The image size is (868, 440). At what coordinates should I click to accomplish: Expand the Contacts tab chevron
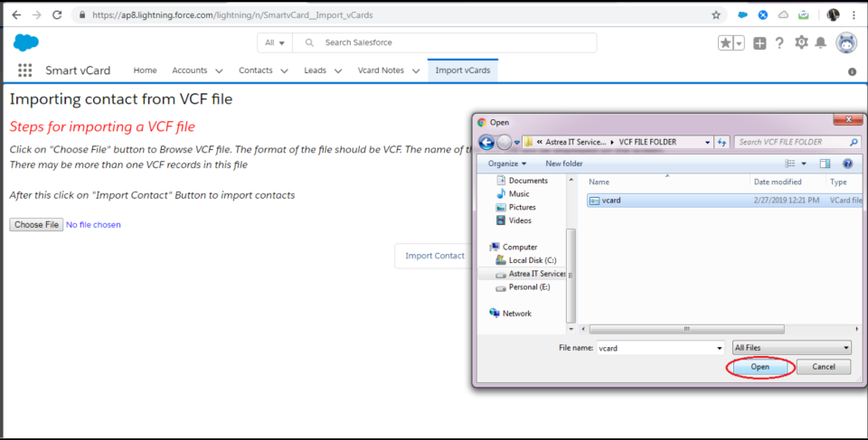(285, 70)
